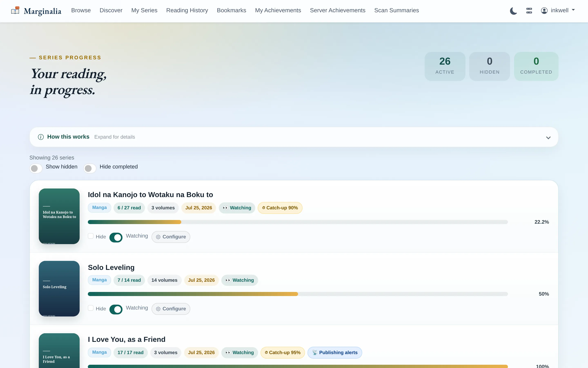Click timer icon on Catch-up 90% badge
This screenshot has width=588, height=368.
(x=264, y=208)
